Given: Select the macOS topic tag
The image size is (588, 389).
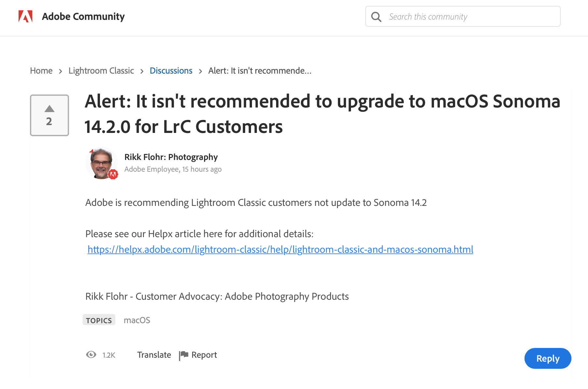Looking at the screenshot, I should point(137,320).
